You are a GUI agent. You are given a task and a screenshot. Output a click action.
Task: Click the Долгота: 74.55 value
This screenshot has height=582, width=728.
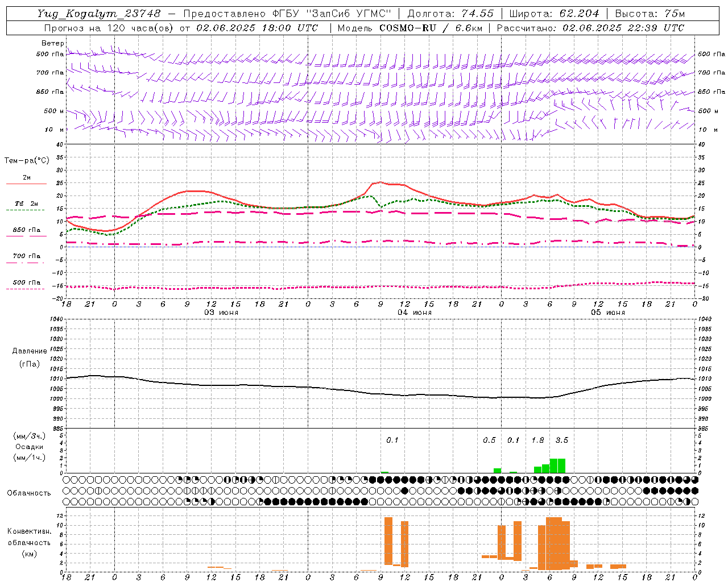[x=450, y=14]
